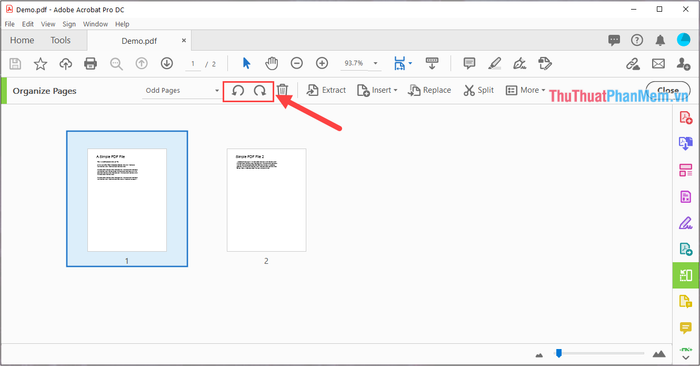Select page 2 thumbnail

pos(267,200)
